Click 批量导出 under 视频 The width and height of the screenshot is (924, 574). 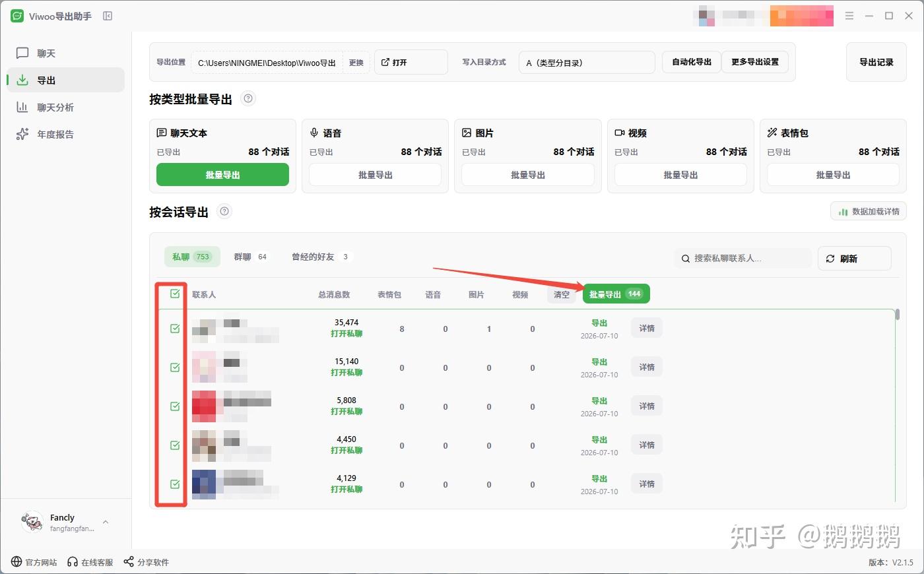680,175
